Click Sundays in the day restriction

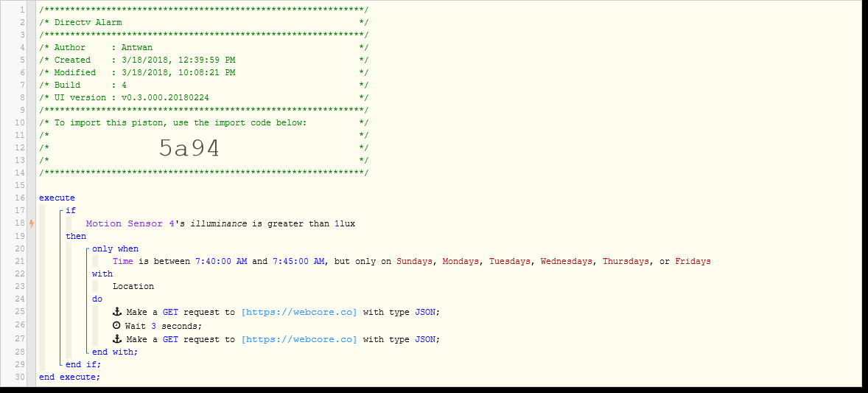(x=414, y=261)
